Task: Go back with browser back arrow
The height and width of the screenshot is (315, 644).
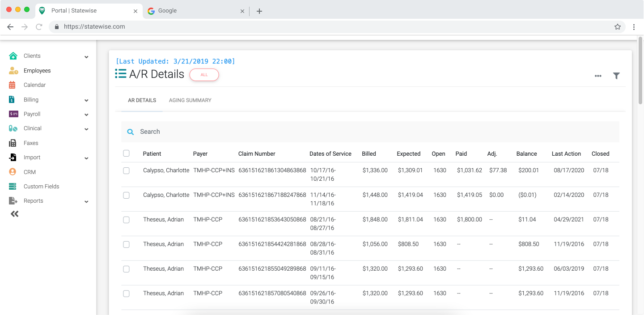Action: [x=10, y=27]
